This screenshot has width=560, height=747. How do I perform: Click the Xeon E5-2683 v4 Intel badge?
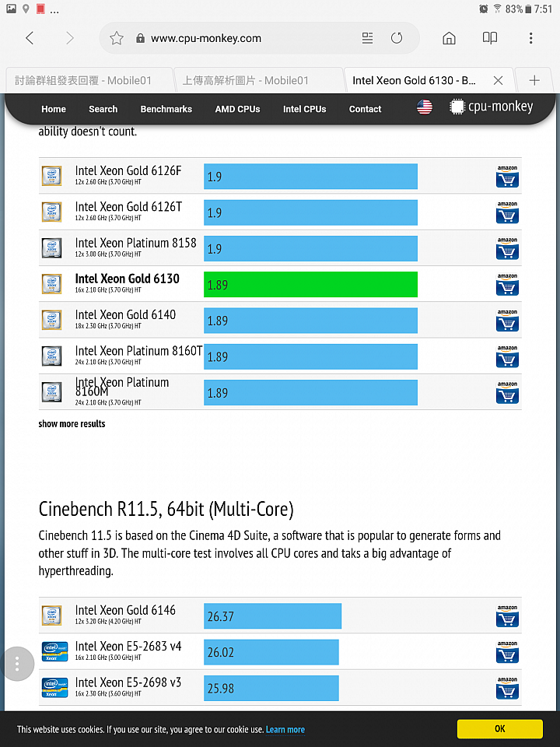click(x=54, y=652)
